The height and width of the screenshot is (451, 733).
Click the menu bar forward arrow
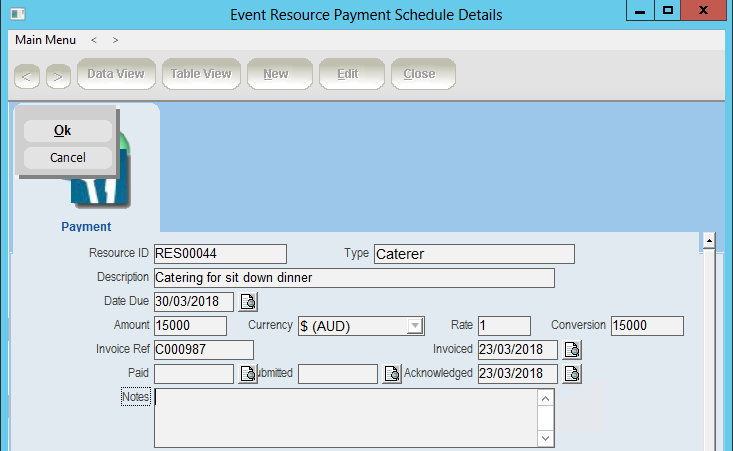(x=115, y=40)
